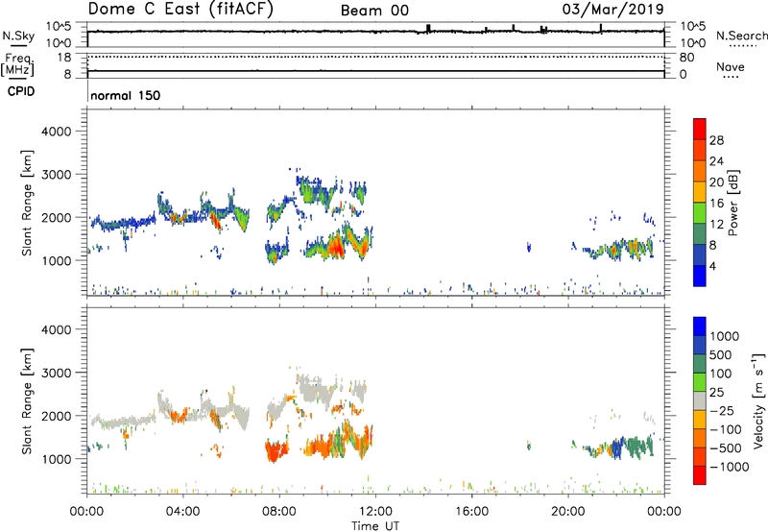Viewport: 768px width, 532px height.
Task: Click 'Slant Range [km]' label of power panel
Action: pyautogui.click(x=27, y=203)
